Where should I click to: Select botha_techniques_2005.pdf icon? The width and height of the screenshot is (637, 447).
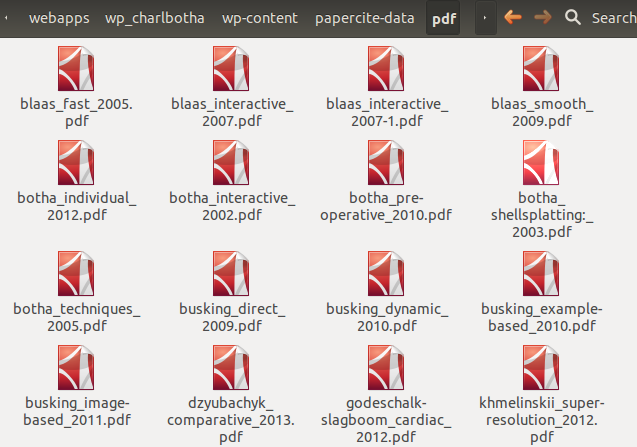click(x=76, y=273)
